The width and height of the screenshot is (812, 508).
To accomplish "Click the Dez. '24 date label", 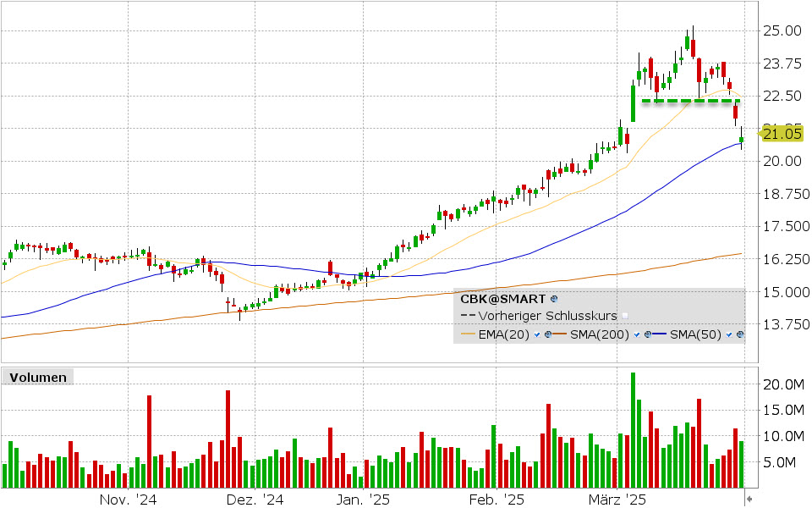I will pyautogui.click(x=255, y=500).
